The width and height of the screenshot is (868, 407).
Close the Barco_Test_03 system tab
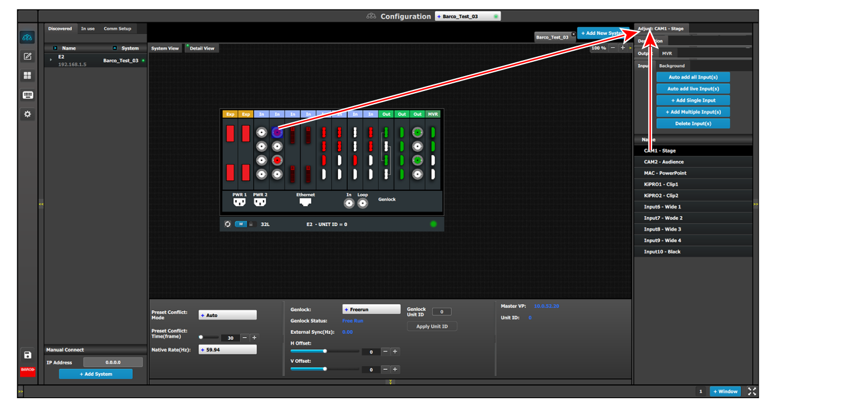pyautogui.click(x=573, y=34)
